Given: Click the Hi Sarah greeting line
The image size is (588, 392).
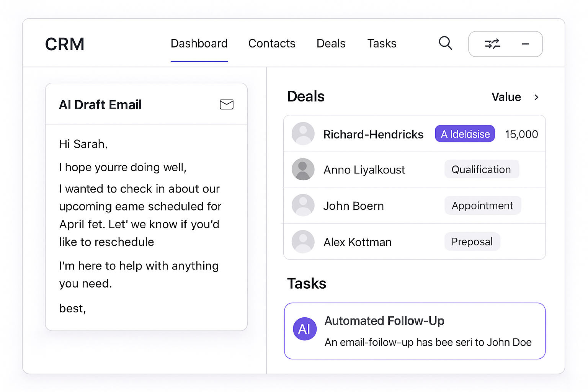Looking at the screenshot, I should pyautogui.click(x=83, y=144).
